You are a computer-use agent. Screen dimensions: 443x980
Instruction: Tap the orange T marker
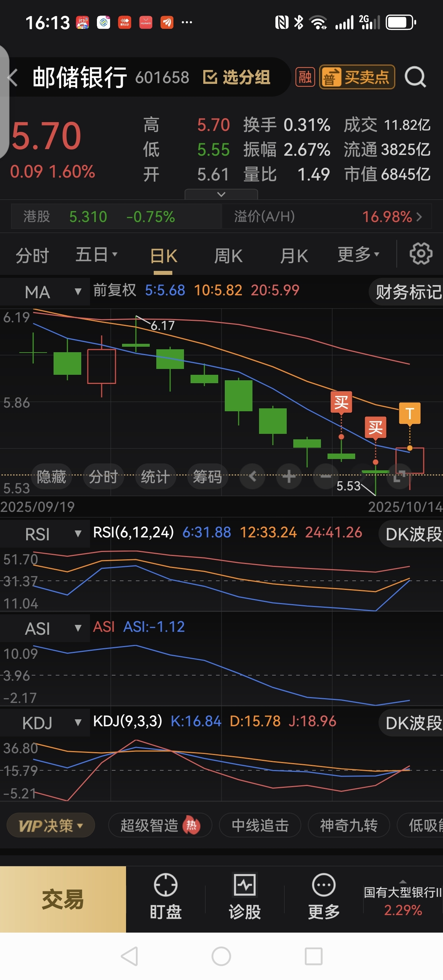[409, 413]
